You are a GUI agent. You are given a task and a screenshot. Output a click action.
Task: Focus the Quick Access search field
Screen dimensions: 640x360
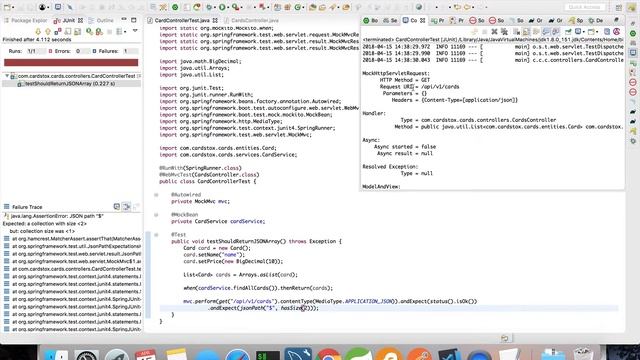click(585, 7)
